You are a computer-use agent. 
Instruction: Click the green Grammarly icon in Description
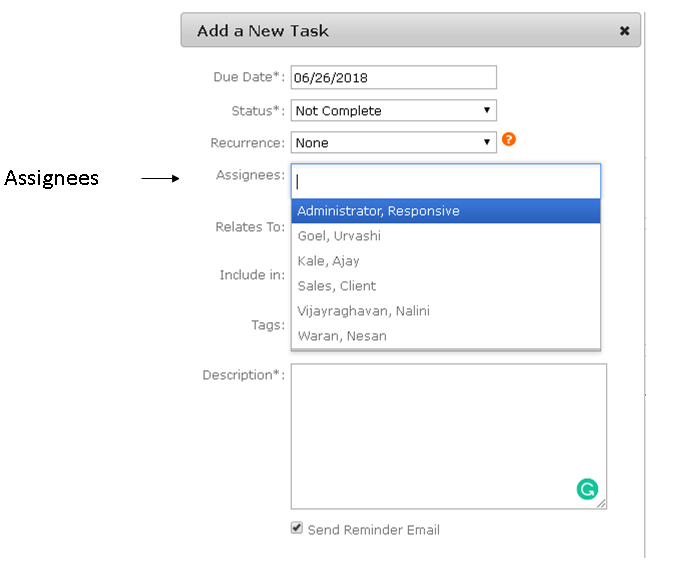pyautogui.click(x=587, y=489)
